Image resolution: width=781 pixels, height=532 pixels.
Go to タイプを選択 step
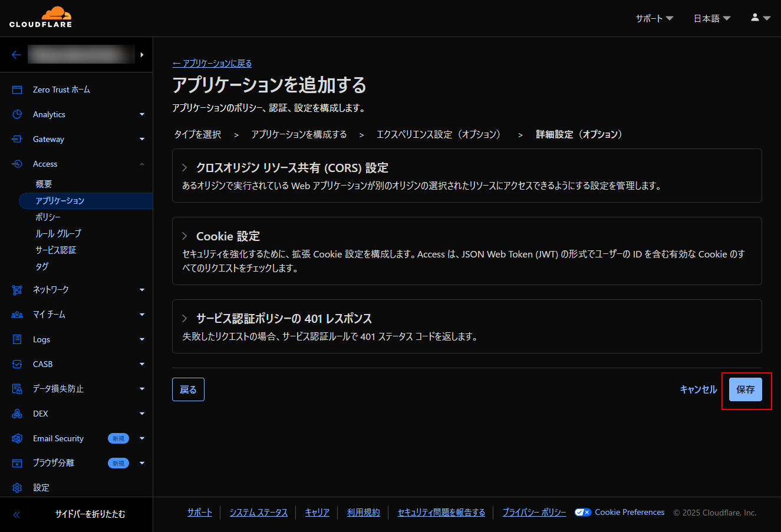tap(197, 134)
